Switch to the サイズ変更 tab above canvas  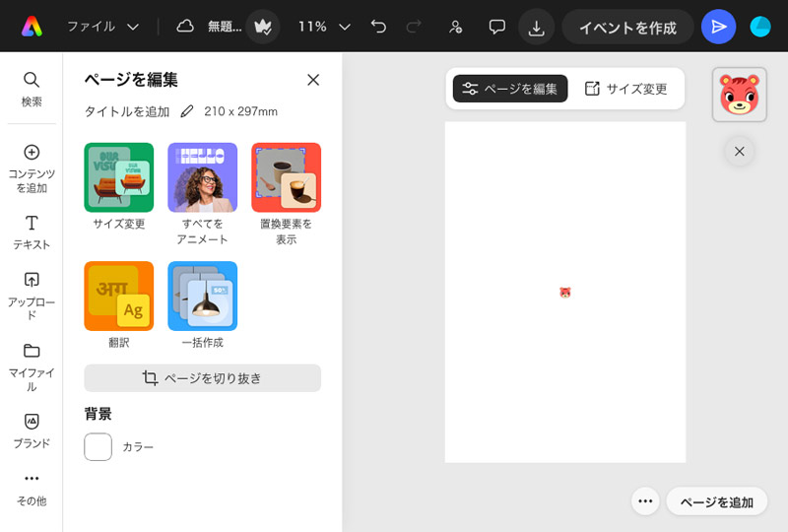[626, 89]
